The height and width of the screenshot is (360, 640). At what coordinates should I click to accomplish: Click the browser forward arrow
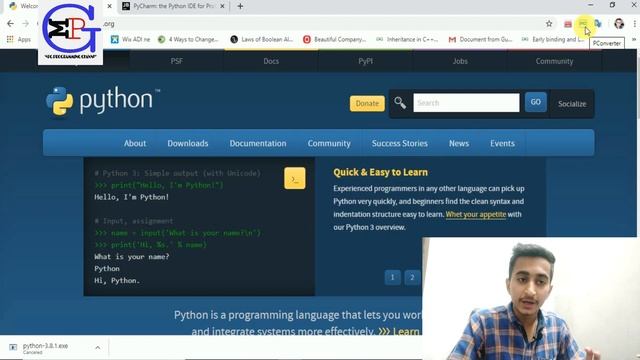tap(26, 24)
